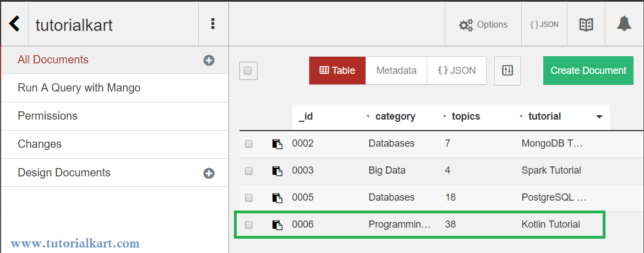Viewport: 644px width, 253px height.
Task: Open the documentation book icon
Action: click(586, 25)
